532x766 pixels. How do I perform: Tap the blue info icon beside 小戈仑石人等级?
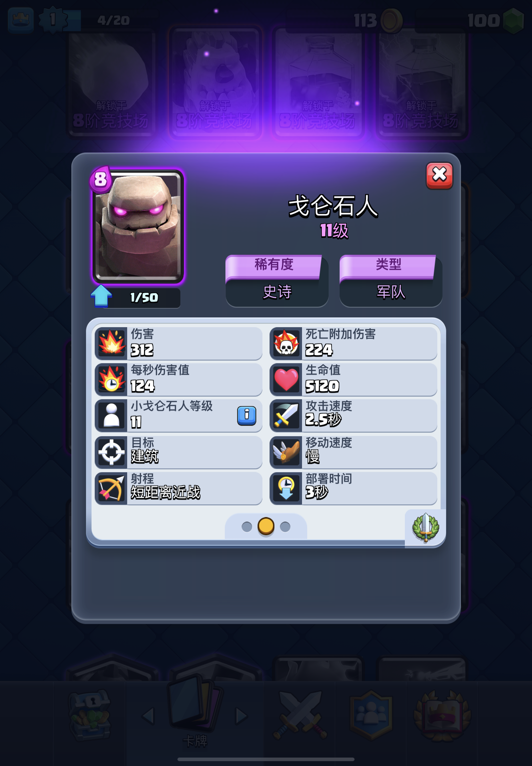(x=247, y=415)
